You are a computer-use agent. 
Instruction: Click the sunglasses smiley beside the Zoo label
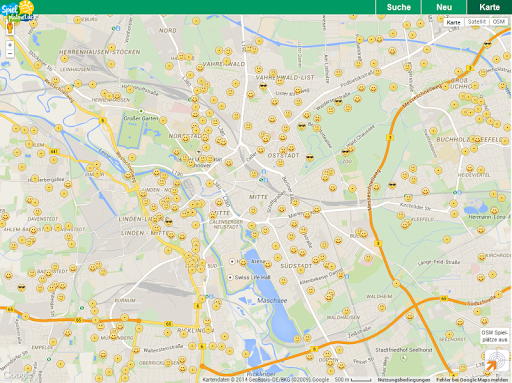pos(346,152)
